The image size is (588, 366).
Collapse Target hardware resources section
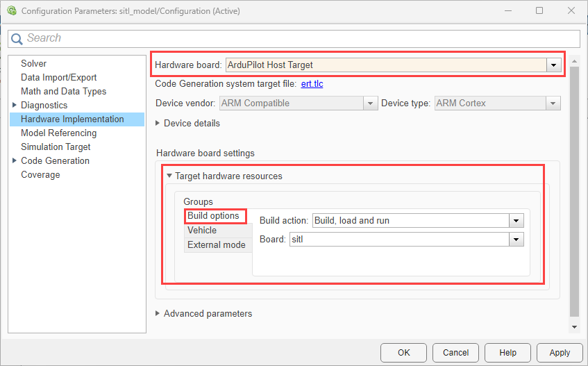169,176
